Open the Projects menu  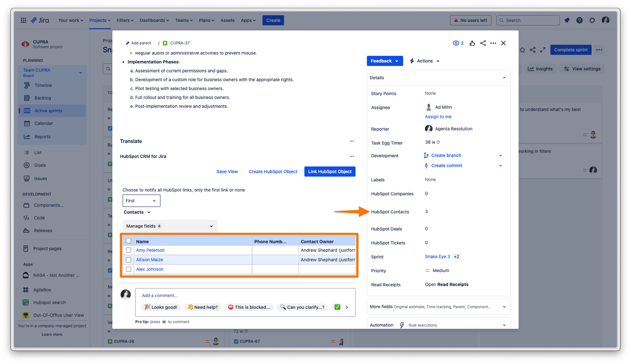pos(100,20)
